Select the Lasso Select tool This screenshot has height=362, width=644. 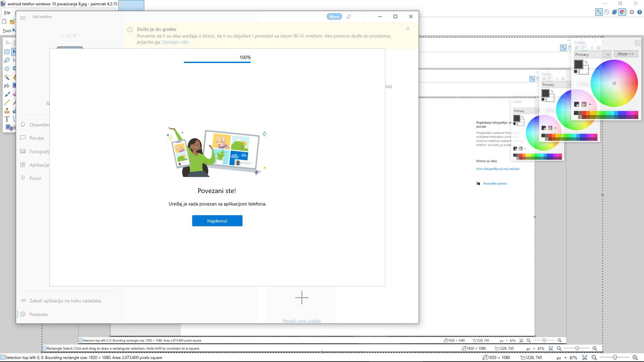pyautogui.click(x=7, y=60)
